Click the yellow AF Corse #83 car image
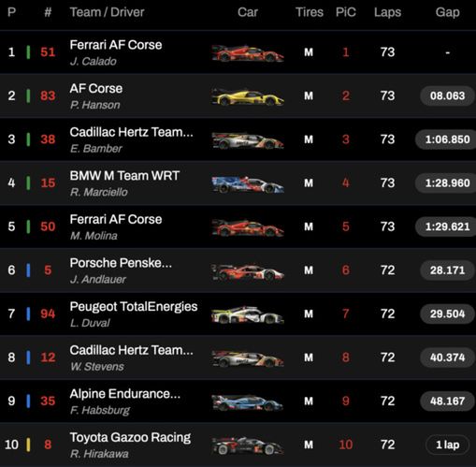Viewport: 476px width, 467px height. click(248, 96)
